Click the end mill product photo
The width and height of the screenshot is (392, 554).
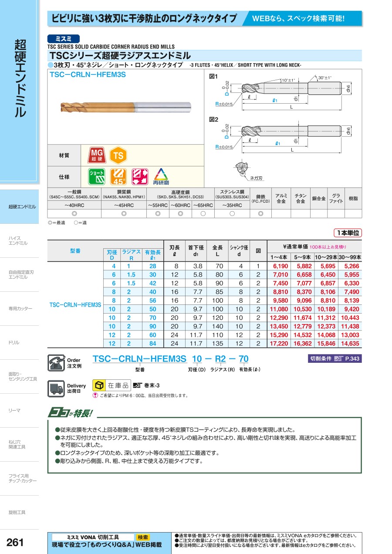(125, 107)
